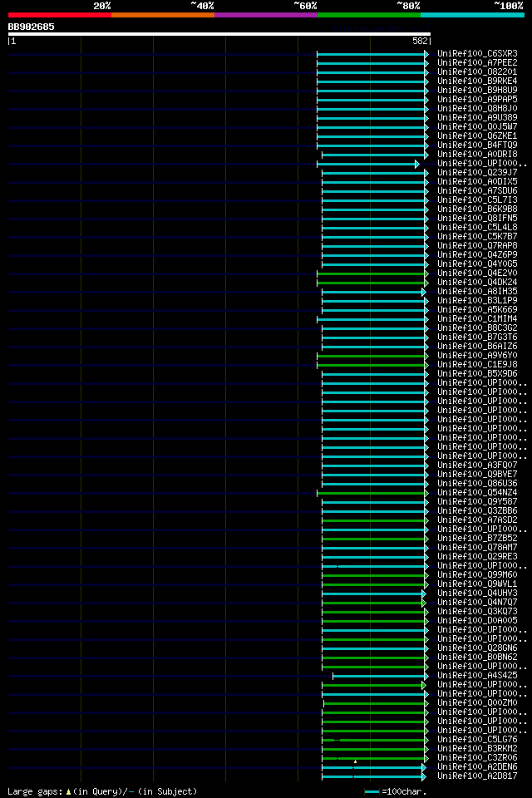532x798 pixels.
Task: Select the UniRef100_A3FQ07 label
Action: point(477,465)
